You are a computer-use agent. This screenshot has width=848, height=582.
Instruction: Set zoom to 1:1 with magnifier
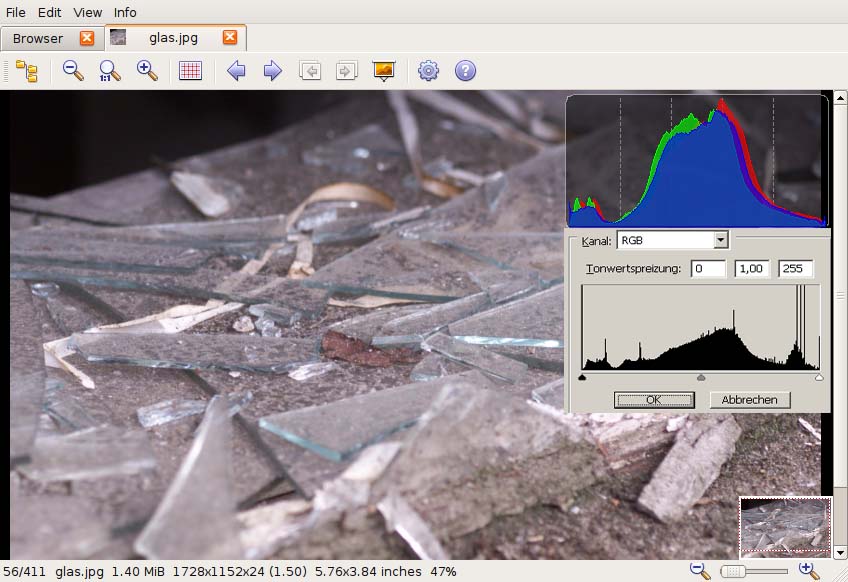coord(110,71)
